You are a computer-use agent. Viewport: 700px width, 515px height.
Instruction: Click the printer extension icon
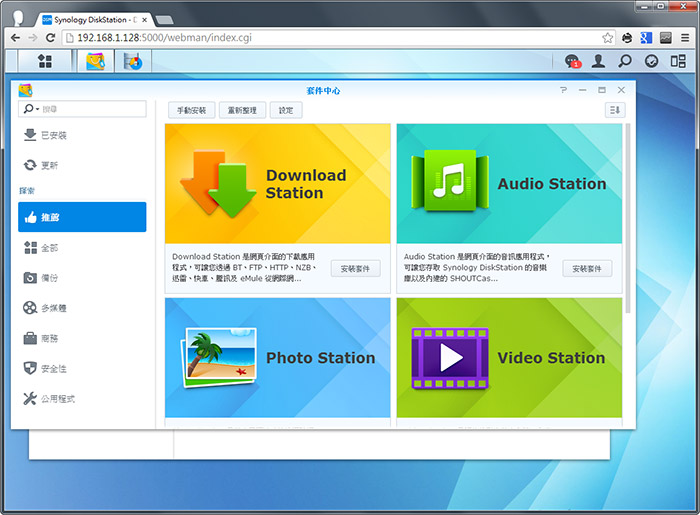tap(627, 38)
